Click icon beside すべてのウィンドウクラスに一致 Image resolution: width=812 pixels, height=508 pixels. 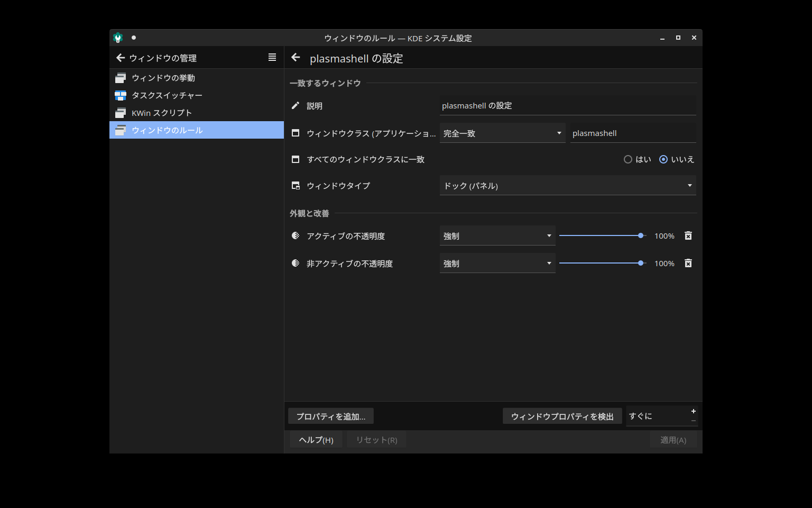[296, 159]
